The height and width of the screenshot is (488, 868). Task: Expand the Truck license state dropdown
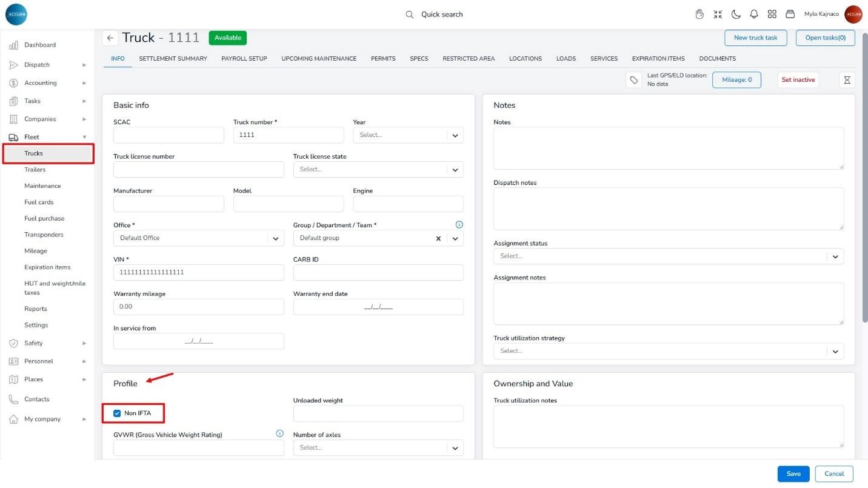[x=455, y=170]
